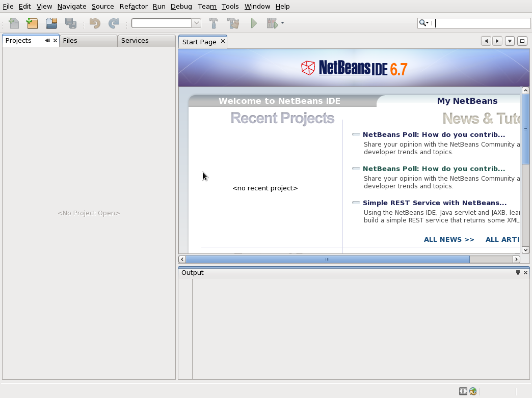Open the Navigate menu

point(72,7)
